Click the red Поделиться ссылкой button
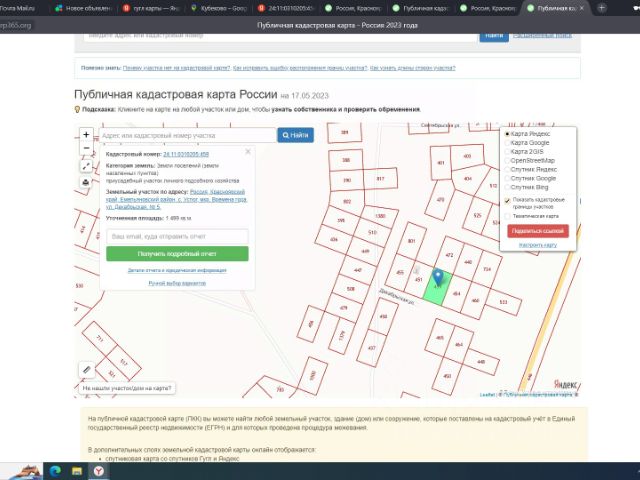This screenshot has height=480, width=640. (x=537, y=231)
